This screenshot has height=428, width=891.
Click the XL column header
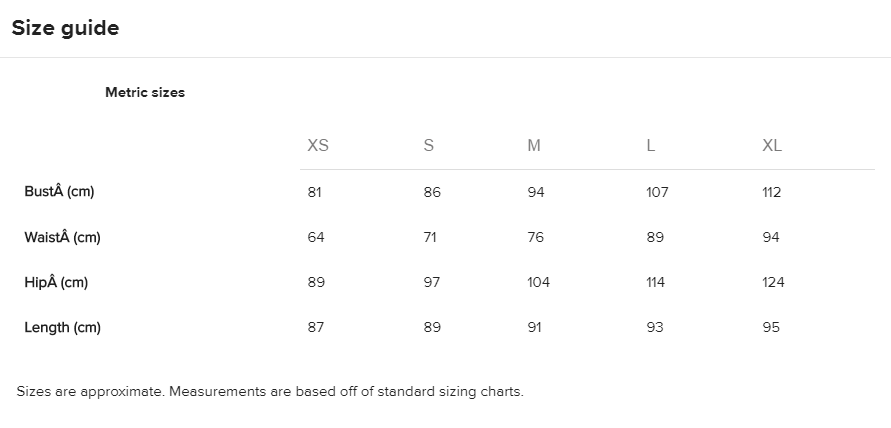point(772,146)
